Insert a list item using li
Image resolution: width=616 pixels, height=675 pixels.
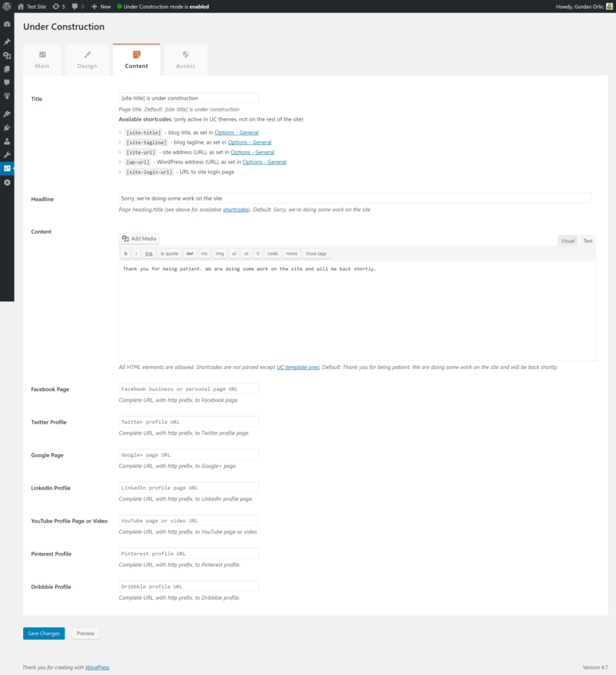tap(258, 254)
